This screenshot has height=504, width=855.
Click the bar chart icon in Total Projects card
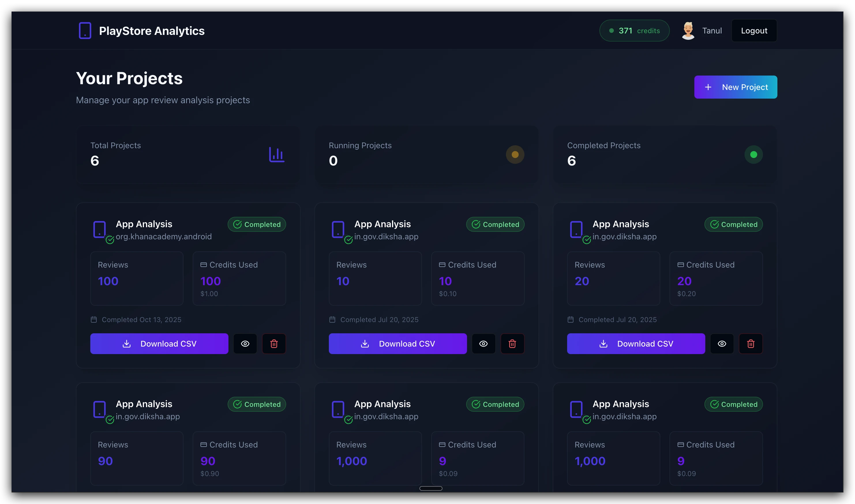point(277,155)
